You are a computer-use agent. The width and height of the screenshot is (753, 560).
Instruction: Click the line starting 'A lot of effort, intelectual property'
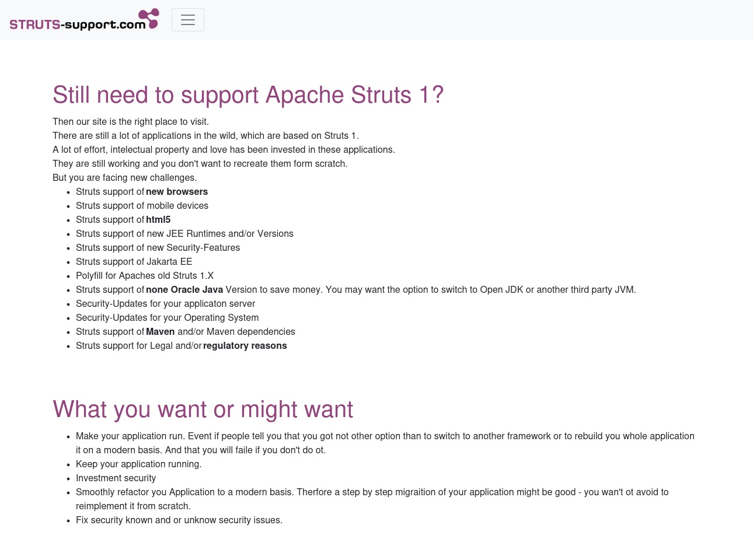(x=224, y=149)
